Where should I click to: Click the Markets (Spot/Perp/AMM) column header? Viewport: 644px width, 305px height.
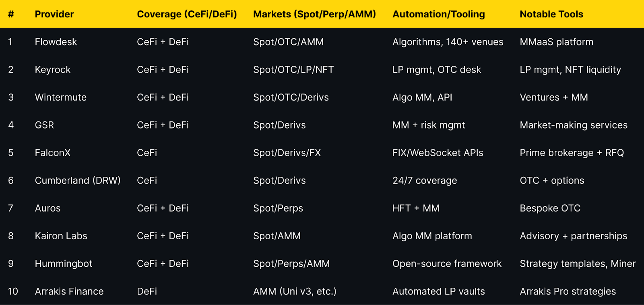314,14
